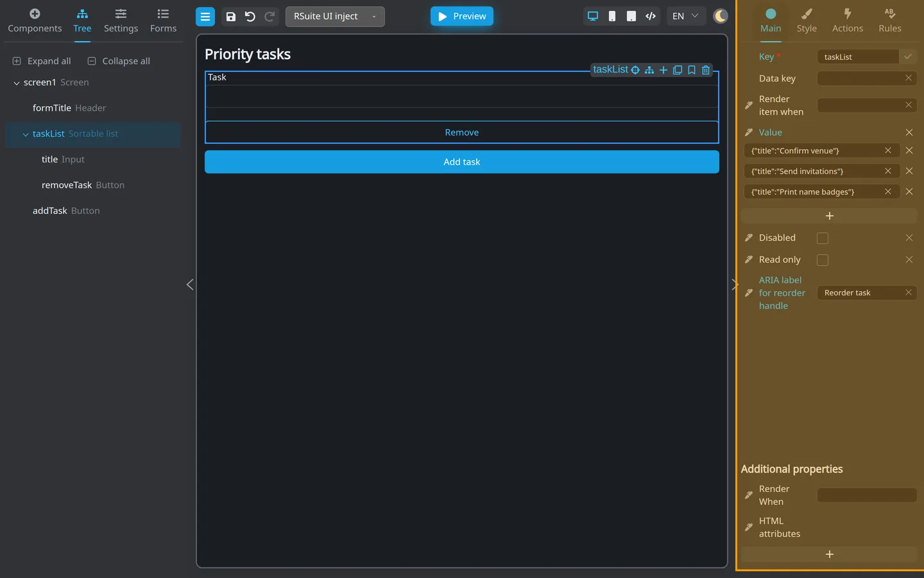Reset the Disabled property
The width and height of the screenshot is (924, 578).
click(x=909, y=238)
